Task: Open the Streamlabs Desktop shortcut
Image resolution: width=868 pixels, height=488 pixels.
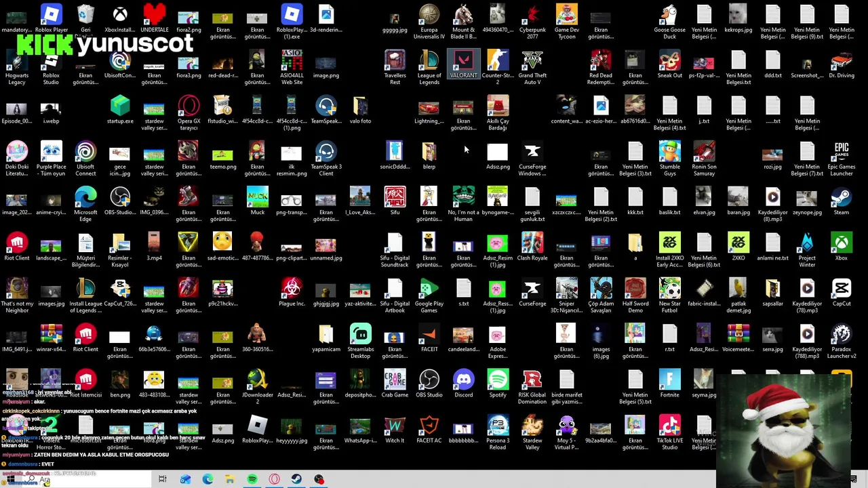Action: pyautogui.click(x=361, y=342)
